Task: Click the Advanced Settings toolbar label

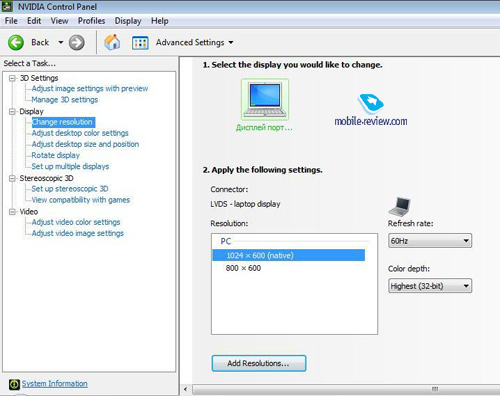Action: (x=190, y=43)
